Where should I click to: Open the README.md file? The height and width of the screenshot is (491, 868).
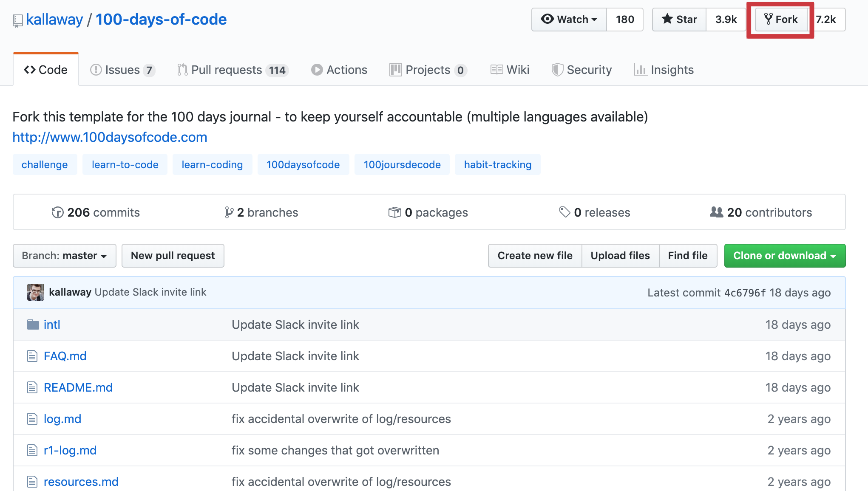point(78,387)
